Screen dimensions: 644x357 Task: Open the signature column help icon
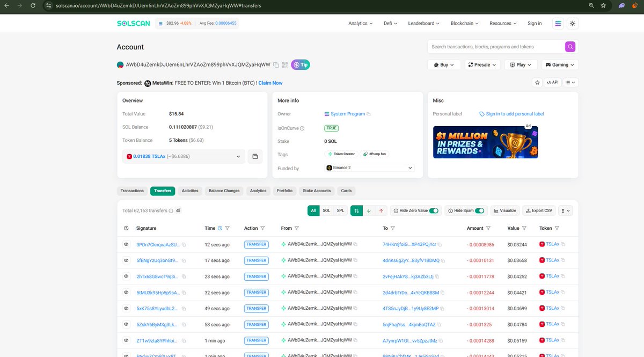point(126,228)
